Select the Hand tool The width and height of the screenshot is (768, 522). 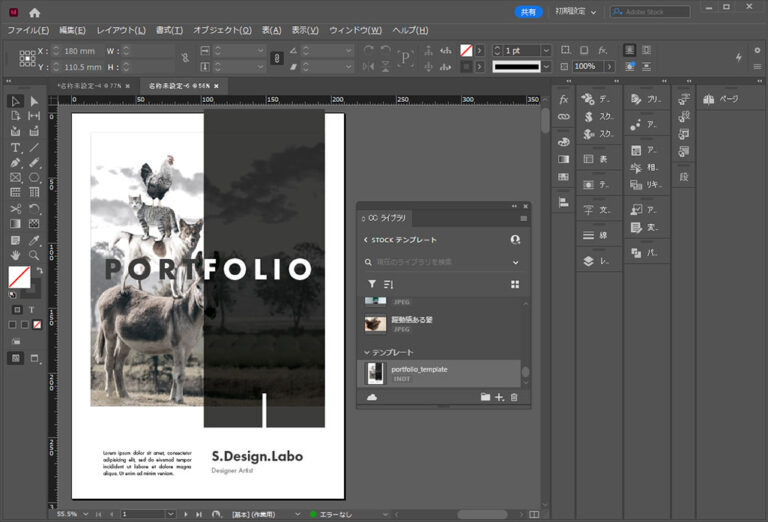click(x=15, y=255)
